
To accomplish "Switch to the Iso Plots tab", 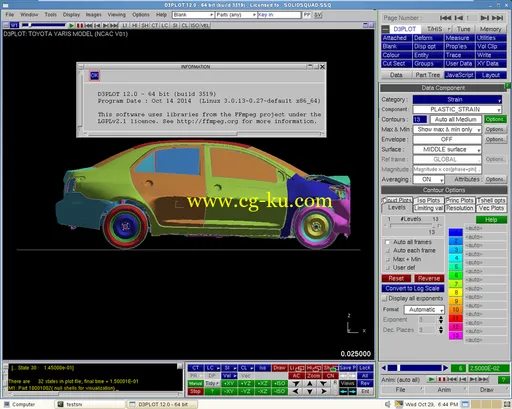I will [x=429, y=200].
